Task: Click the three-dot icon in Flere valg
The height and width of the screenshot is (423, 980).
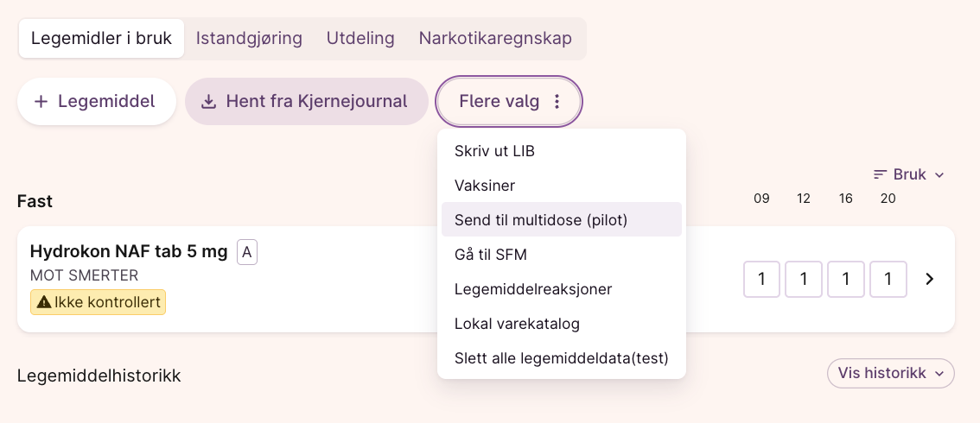Action: [557, 102]
